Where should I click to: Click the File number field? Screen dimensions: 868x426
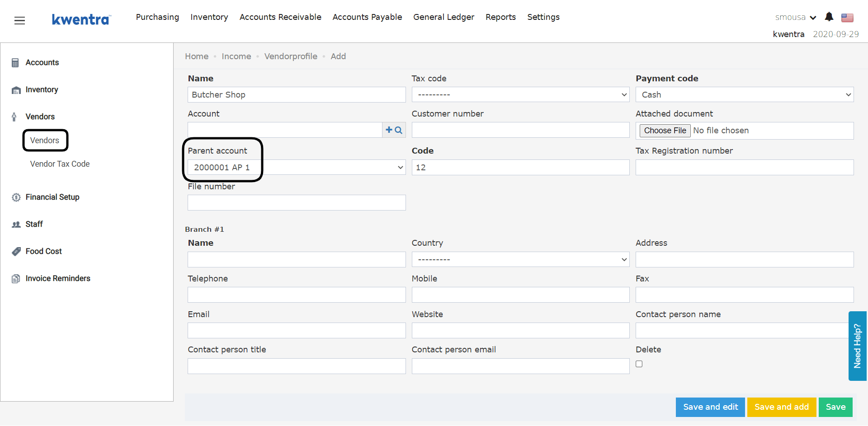pyautogui.click(x=297, y=203)
